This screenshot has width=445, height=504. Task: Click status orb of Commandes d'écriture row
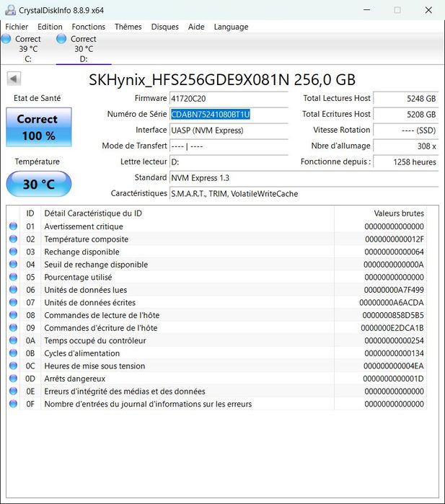click(x=13, y=328)
